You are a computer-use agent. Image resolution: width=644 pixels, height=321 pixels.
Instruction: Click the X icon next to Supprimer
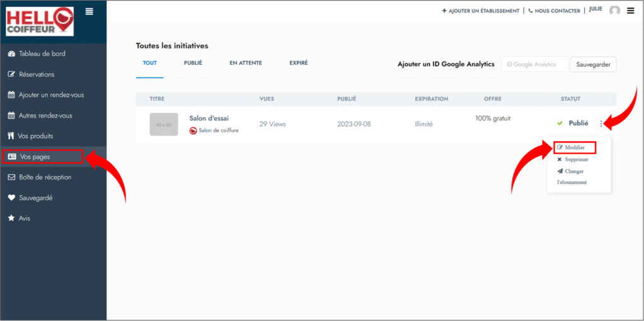(559, 160)
